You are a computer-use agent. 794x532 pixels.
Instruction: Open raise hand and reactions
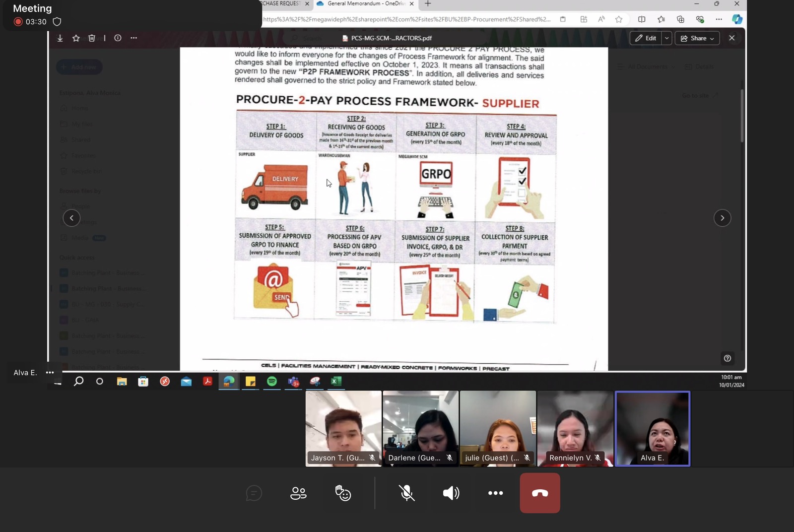[x=343, y=493]
